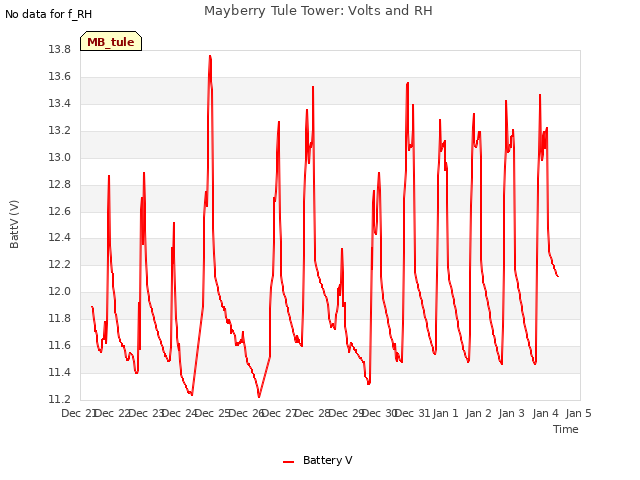Click the red Battery V legend swatch
The height and width of the screenshot is (480, 640).
(288, 462)
